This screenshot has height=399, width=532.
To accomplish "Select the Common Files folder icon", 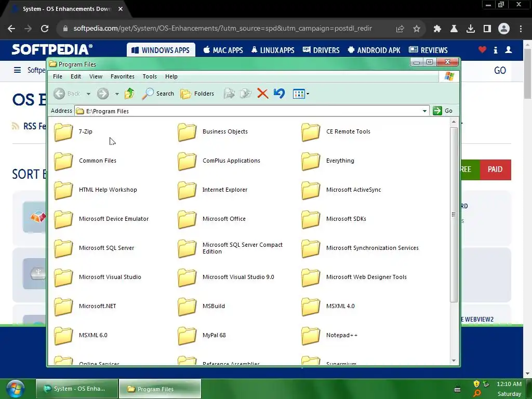I will pos(63,161).
